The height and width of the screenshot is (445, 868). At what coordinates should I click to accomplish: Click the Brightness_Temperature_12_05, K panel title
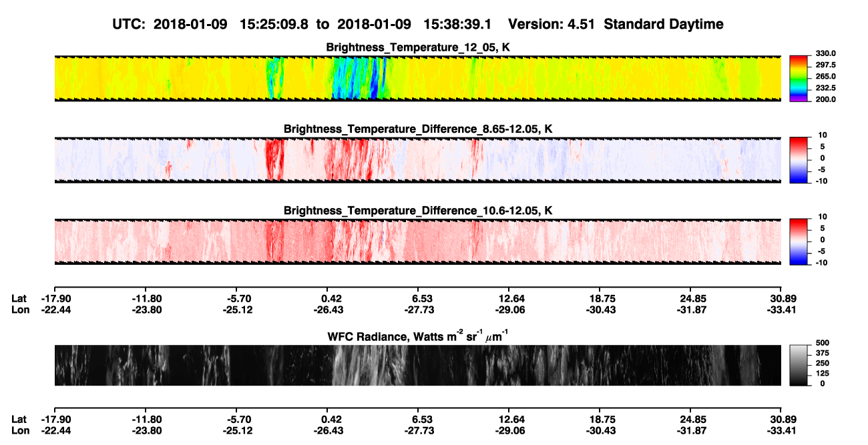(418, 47)
